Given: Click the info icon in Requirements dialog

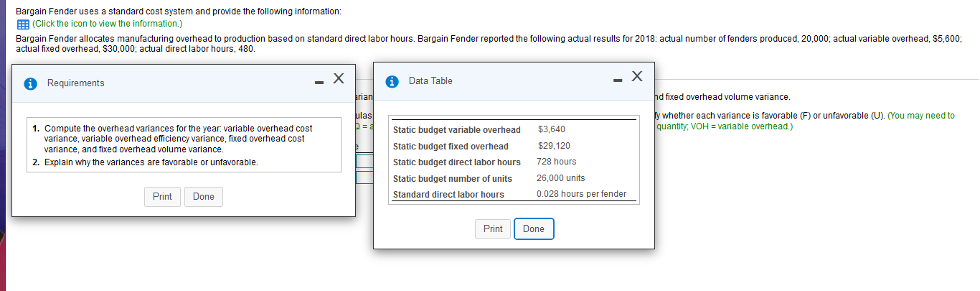Looking at the screenshot, I should coord(31,83).
